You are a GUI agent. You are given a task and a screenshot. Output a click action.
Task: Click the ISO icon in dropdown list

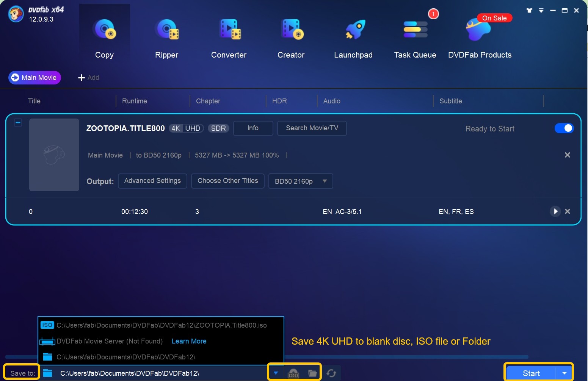pyautogui.click(x=47, y=325)
